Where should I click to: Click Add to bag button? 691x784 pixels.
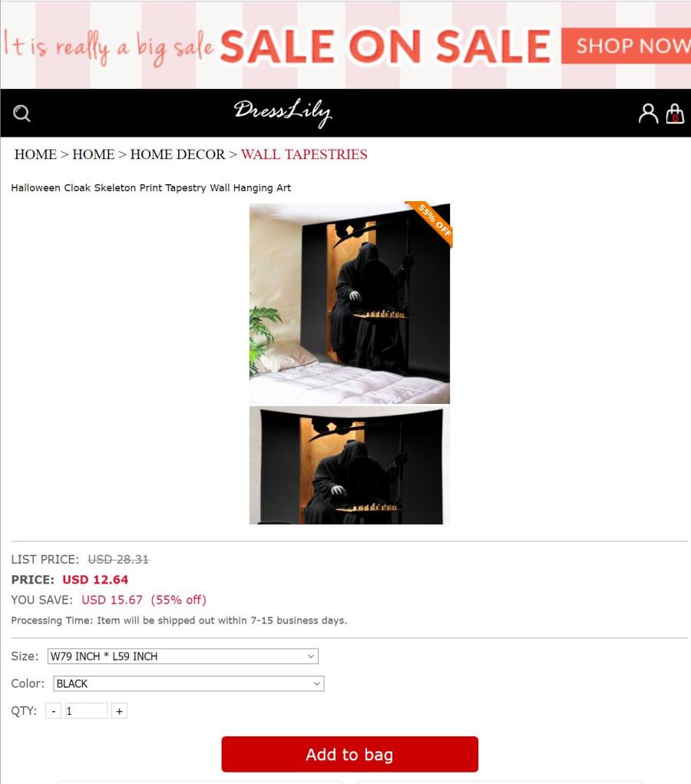tap(350, 754)
